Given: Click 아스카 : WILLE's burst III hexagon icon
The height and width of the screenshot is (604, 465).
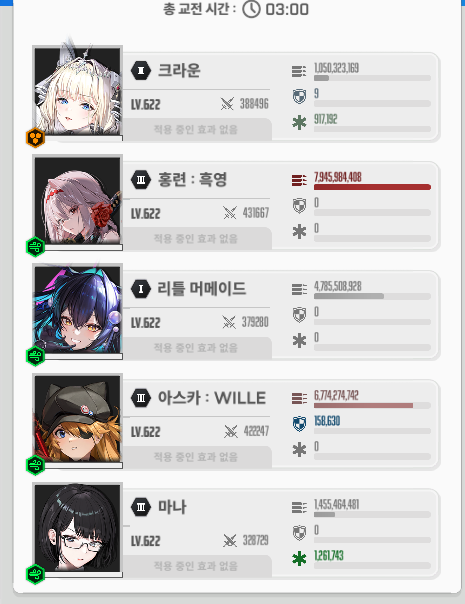Looking at the screenshot, I should click(141, 398).
